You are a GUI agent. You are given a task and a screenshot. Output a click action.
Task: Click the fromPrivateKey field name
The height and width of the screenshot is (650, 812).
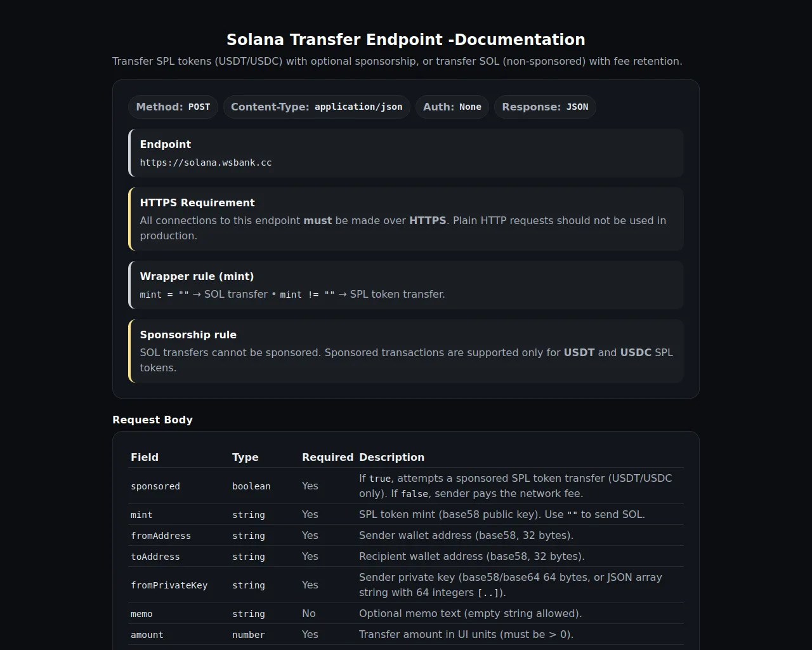(169, 585)
